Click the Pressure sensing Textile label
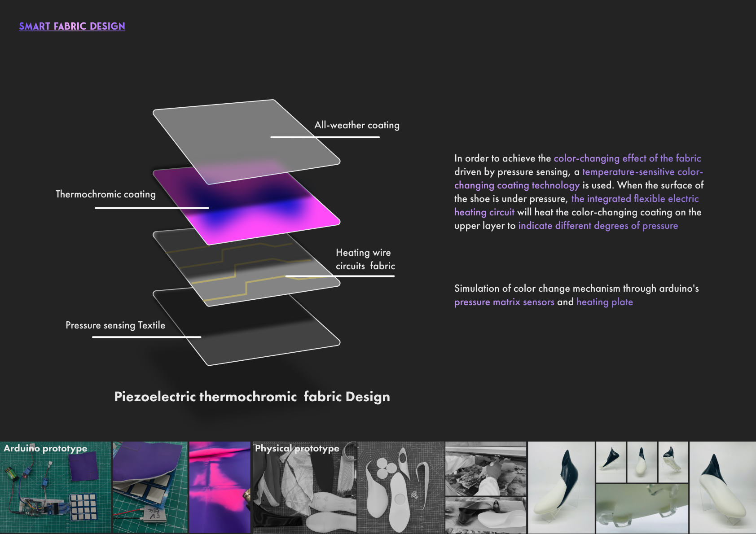Image resolution: width=756 pixels, height=534 pixels. point(115,325)
